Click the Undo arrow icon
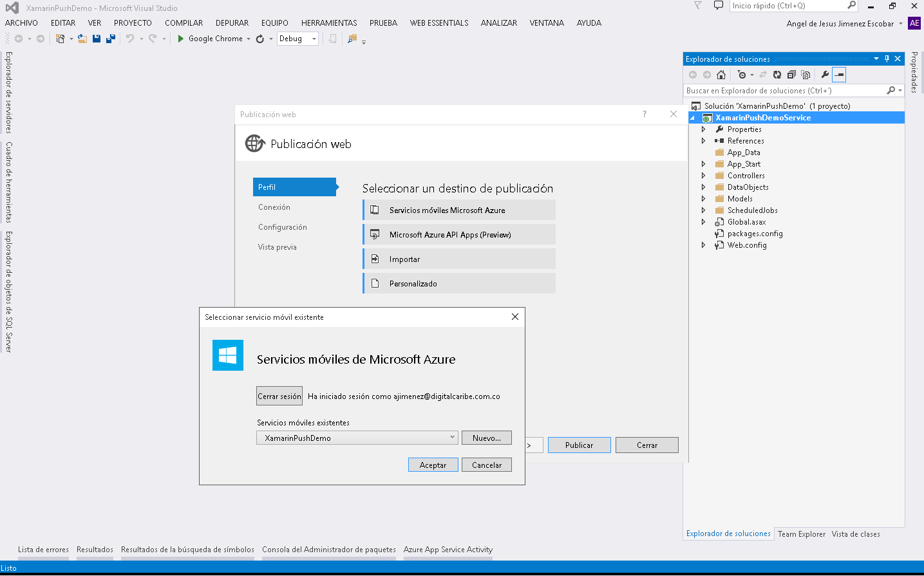 [130, 39]
